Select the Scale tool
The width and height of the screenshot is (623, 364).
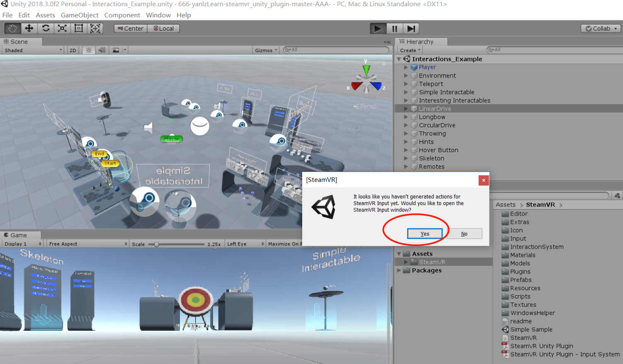[x=62, y=28]
